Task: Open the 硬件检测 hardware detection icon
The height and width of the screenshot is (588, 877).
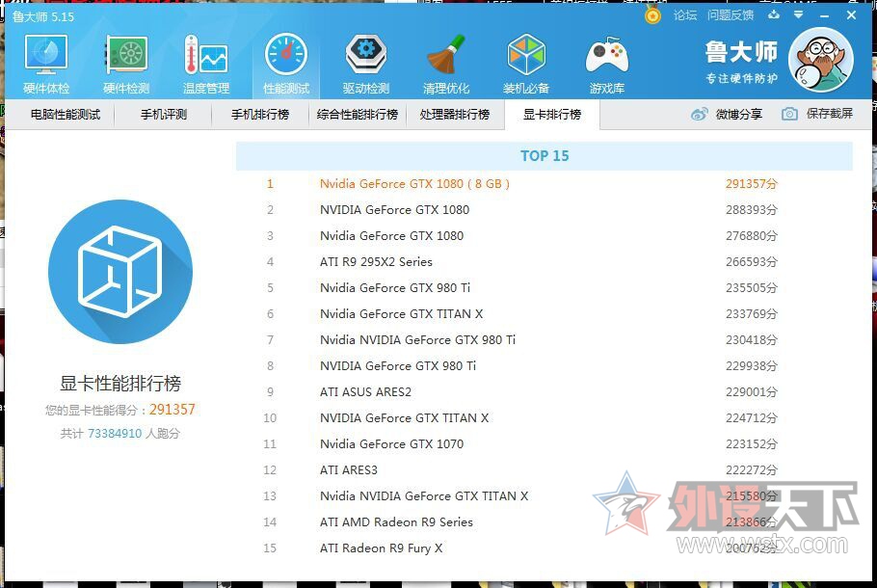Action: click(126, 64)
